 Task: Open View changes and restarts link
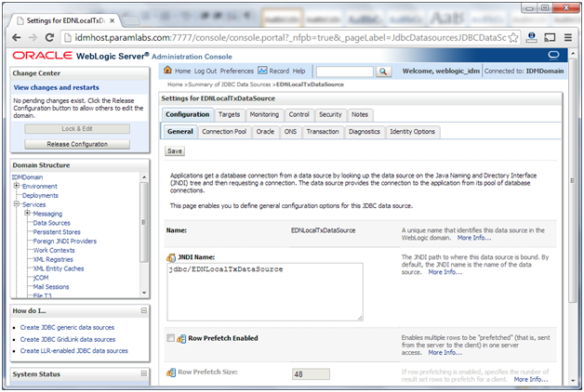56,87
